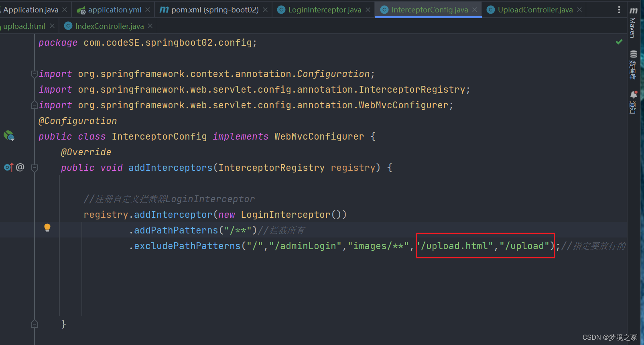Screen dimensions: 644x345
Task: Click the addInterceptors method name
Action: pos(170,168)
